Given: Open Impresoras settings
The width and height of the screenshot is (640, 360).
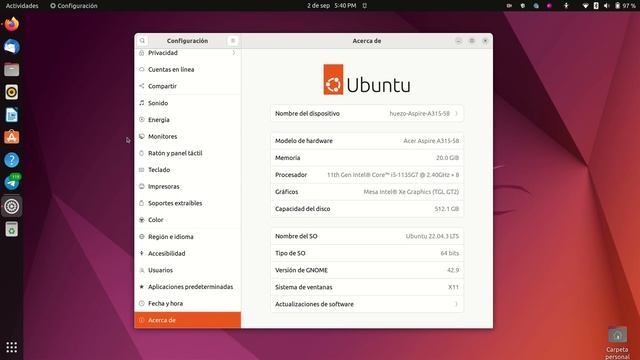Looking at the screenshot, I should [x=187, y=187].
